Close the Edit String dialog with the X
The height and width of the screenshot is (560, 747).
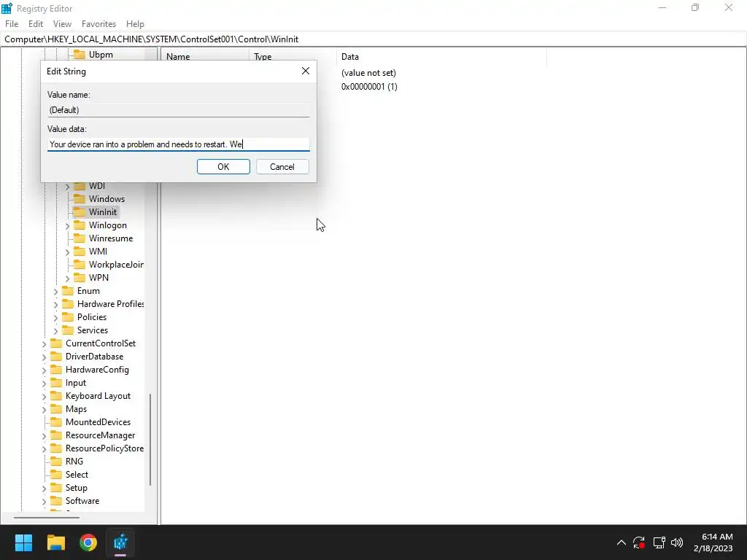point(306,71)
